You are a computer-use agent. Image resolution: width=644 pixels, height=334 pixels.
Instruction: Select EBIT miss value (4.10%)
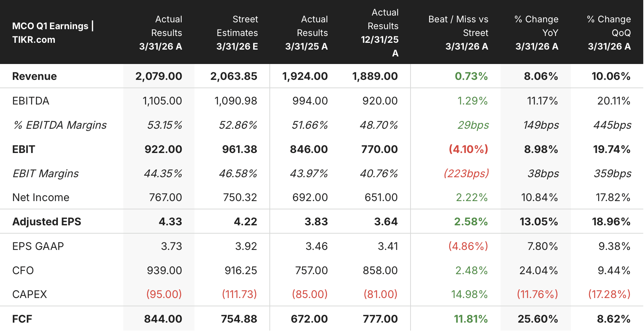468,149
